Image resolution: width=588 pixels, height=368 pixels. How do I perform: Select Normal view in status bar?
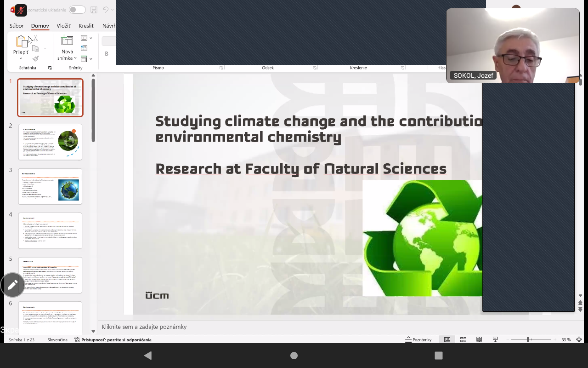point(447,339)
